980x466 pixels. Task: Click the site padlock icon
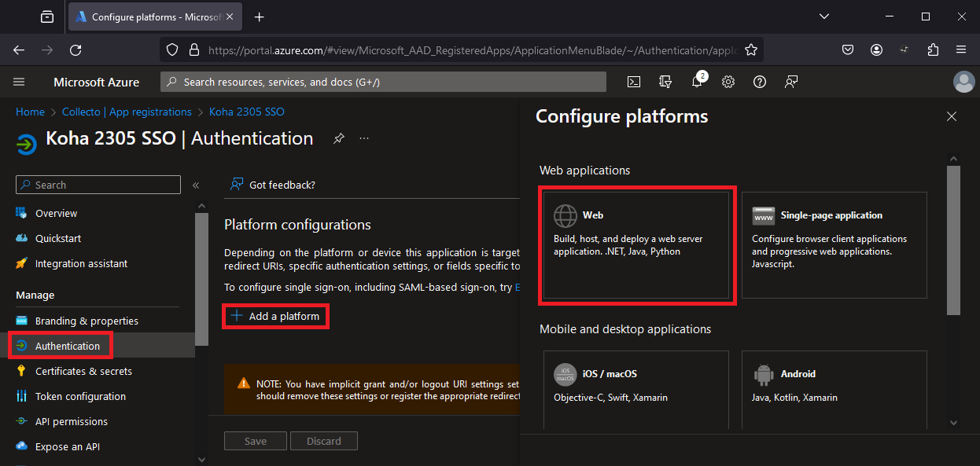[x=193, y=50]
